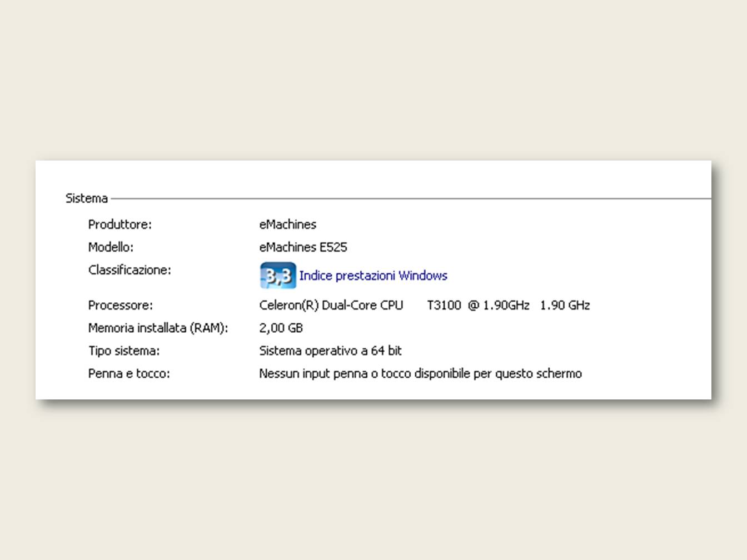Click the Sistema operativo a 64 bit text
Image resolution: width=747 pixels, height=560 pixels.
330,351
